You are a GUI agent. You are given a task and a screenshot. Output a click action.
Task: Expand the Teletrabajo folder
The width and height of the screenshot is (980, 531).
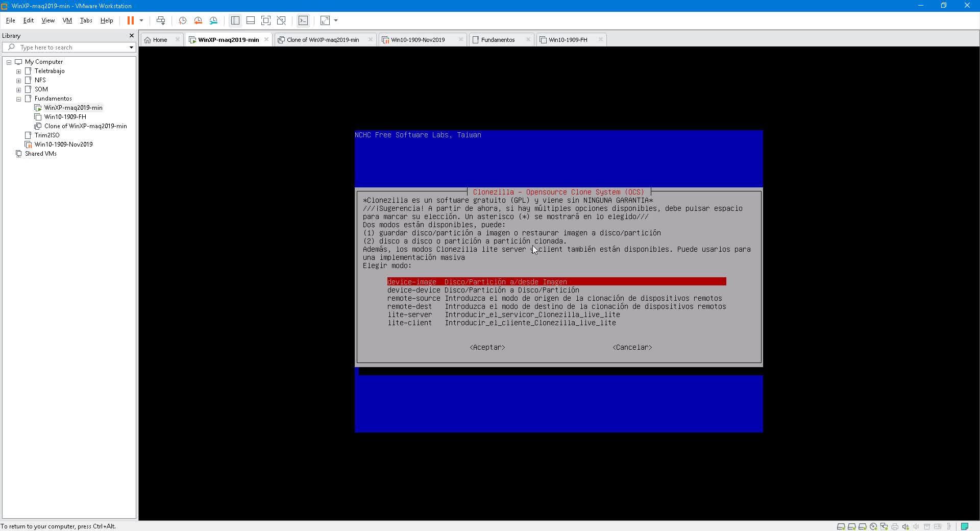pos(19,71)
